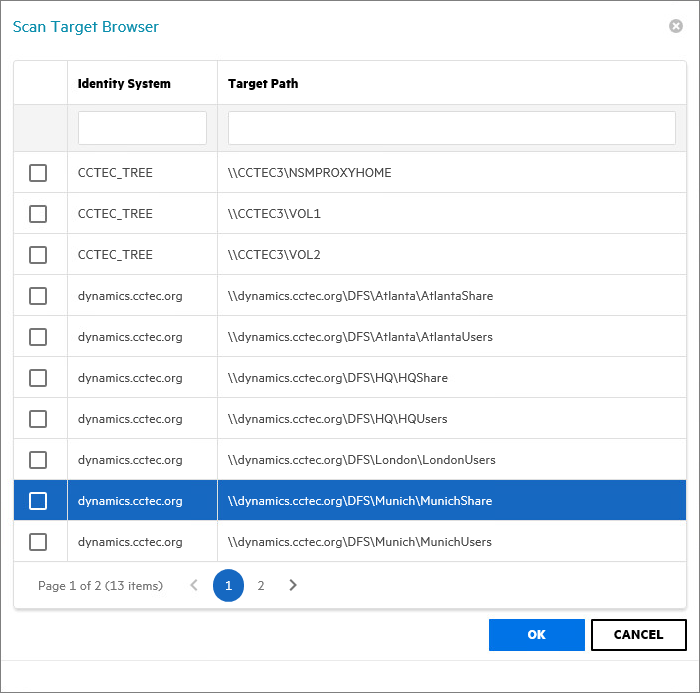Image resolution: width=700 pixels, height=693 pixels.
Task: Close the Scan Target Browser dialog
Action: click(x=676, y=26)
